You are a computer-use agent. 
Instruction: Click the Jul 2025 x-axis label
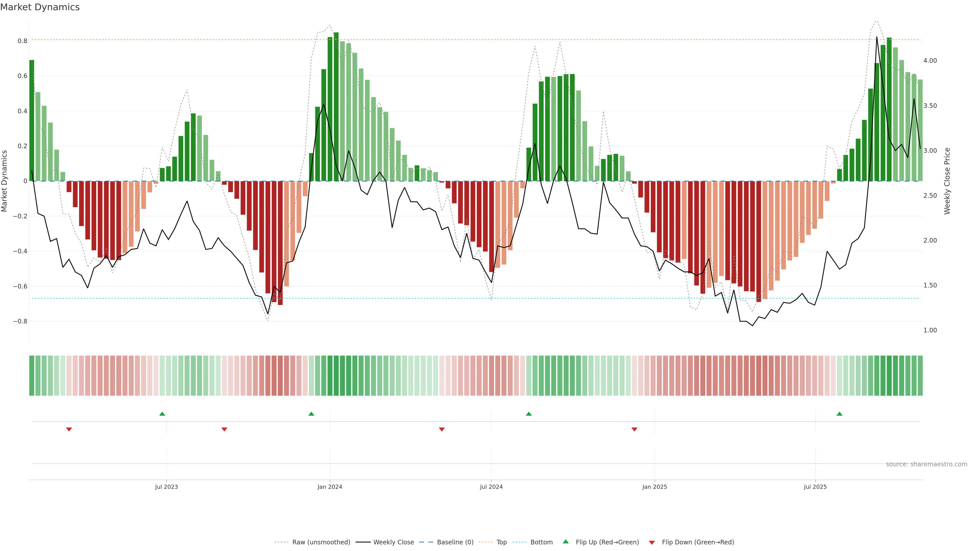(815, 487)
